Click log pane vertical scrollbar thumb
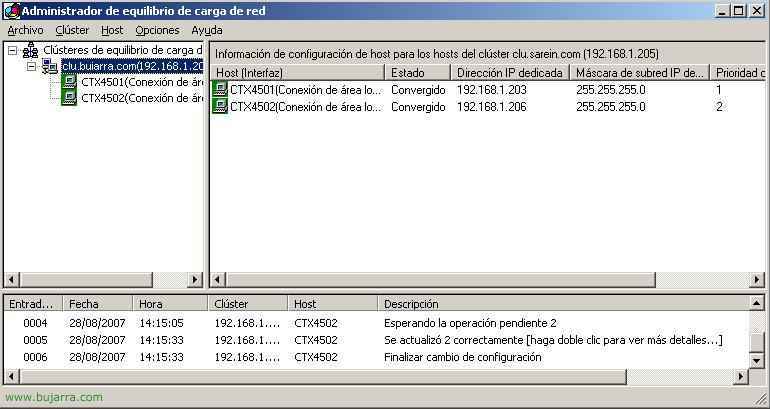The height and width of the screenshot is (409, 770). pos(757,342)
